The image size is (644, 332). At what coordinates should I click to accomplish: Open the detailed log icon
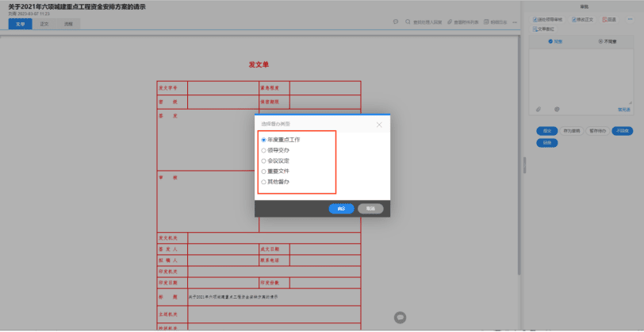[486, 21]
